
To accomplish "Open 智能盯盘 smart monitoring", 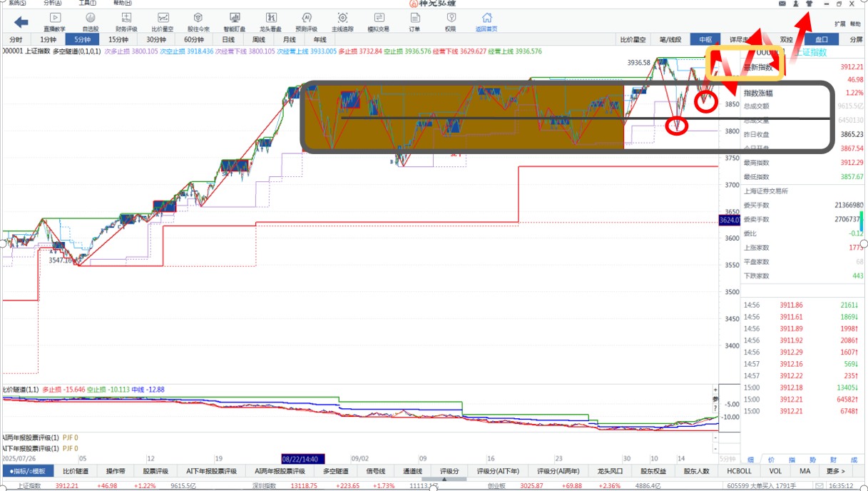I will pyautogui.click(x=234, y=21).
